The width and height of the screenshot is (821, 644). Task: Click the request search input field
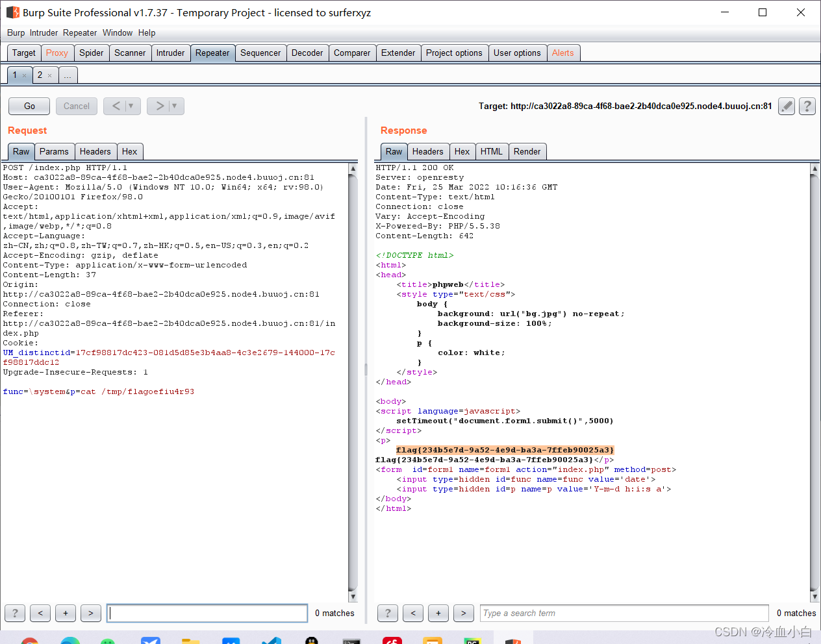(x=207, y=613)
